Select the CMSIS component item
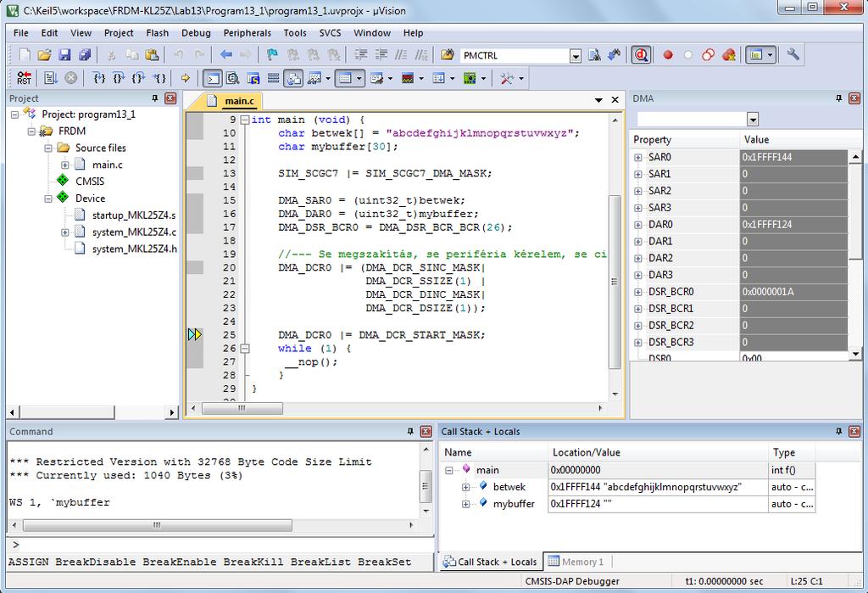The width and height of the screenshot is (868, 593). point(90,182)
